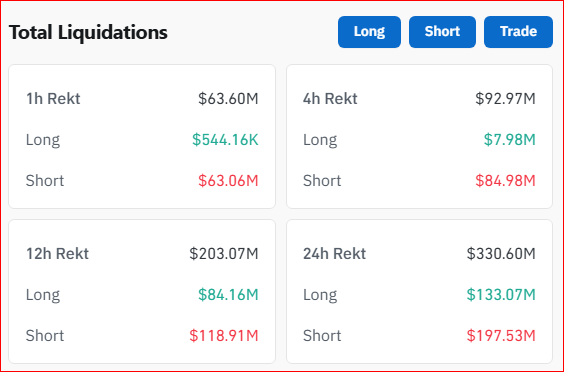Click the 12h Rekt label
This screenshot has width=564, height=372.
pyautogui.click(x=57, y=254)
